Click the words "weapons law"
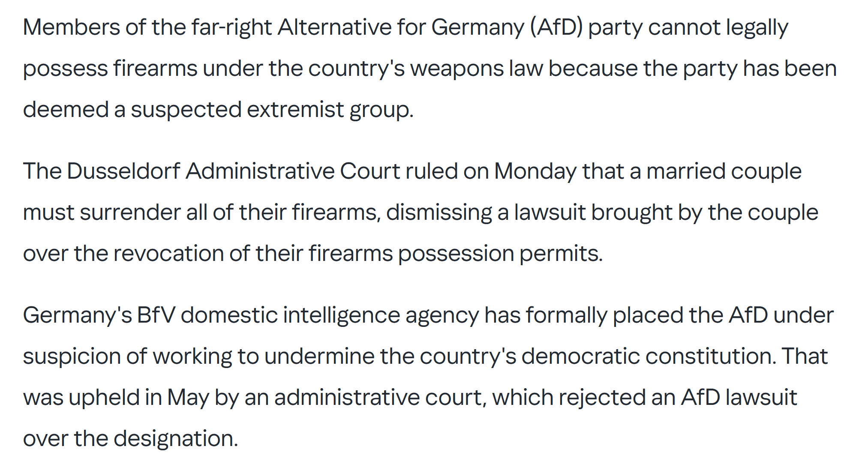This screenshot has width=868, height=464. click(476, 69)
